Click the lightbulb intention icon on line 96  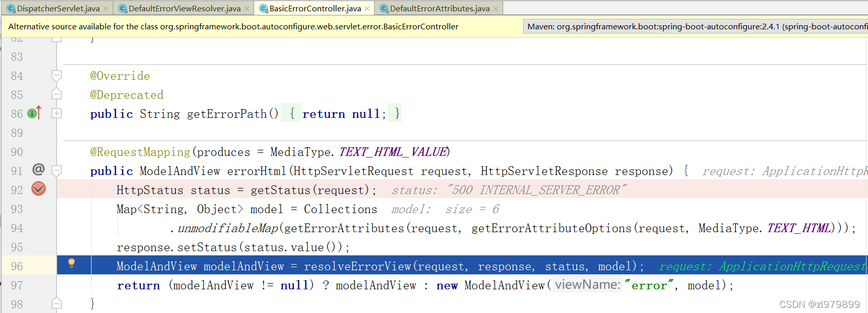click(72, 263)
